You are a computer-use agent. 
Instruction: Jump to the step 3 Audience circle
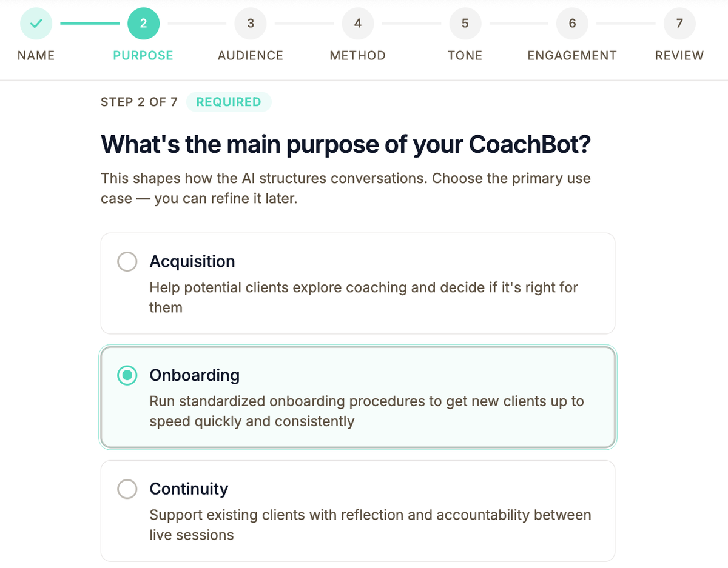point(250,23)
